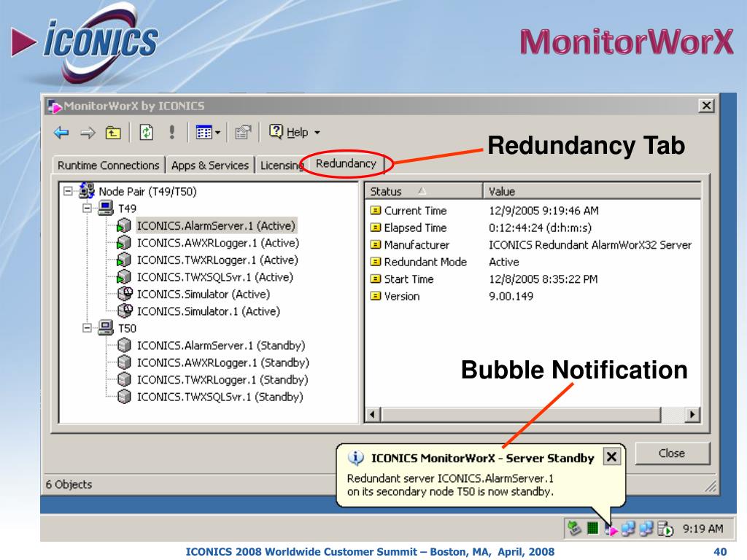This screenshot has width=747, height=560.
Task: Click the T49 computer icon
Action: (x=106, y=208)
